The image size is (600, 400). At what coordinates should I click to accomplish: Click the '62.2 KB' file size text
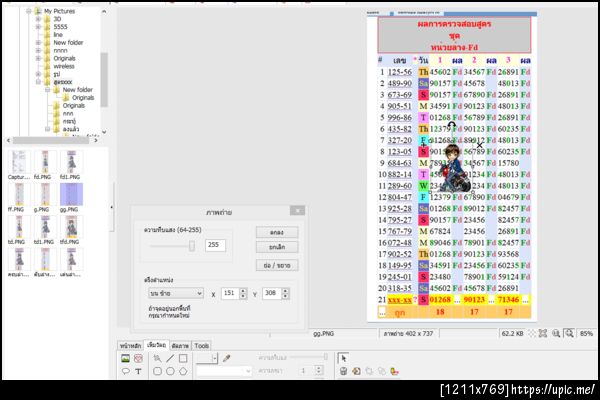coord(512,333)
